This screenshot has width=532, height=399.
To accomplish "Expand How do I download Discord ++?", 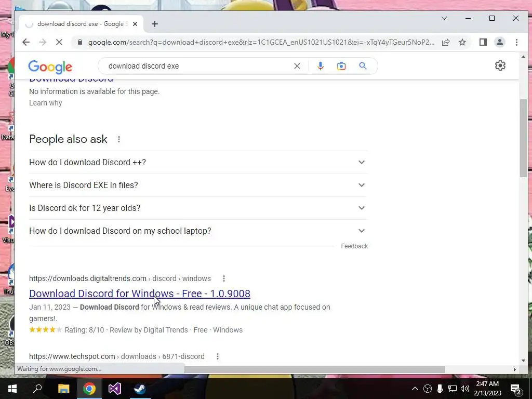I will 198,162.
